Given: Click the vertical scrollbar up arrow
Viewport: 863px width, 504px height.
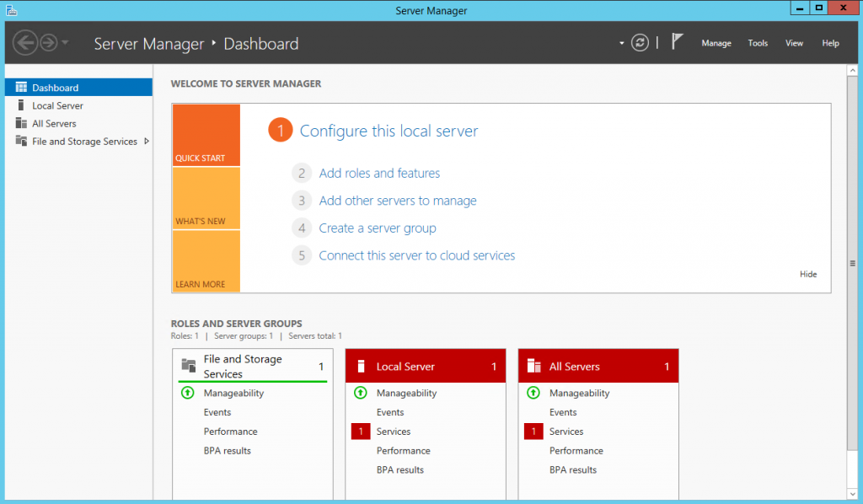Looking at the screenshot, I should click(x=853, y=71).
